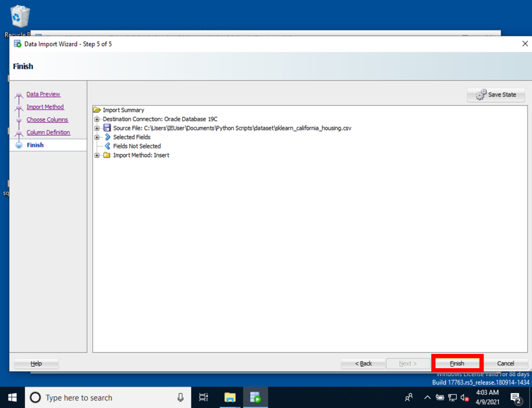Open the People icon in taskbar

(409, 397)
